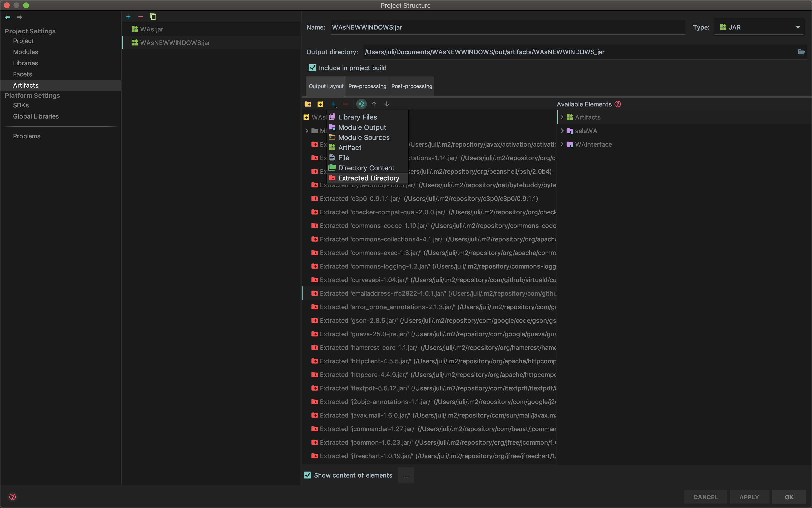
Task: Click the seleWA module folder icon
Action: tap(570, 131)
